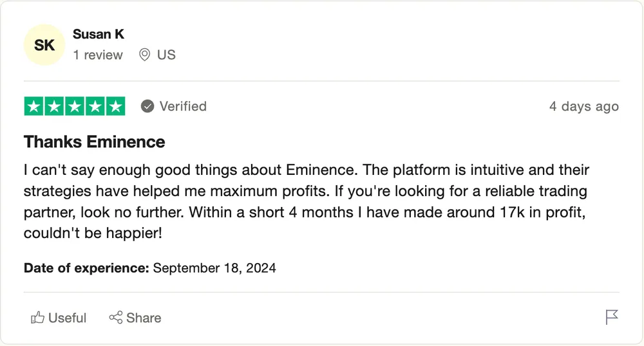This screenshot has width=644, height=346.
Task: Click the Share label text
Action: (144, 318)
